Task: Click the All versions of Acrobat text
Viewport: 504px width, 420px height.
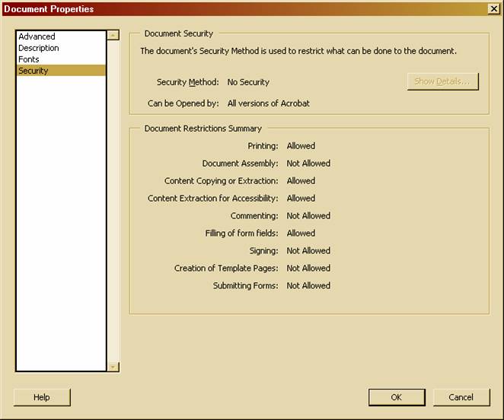Action: coord(268,103)
